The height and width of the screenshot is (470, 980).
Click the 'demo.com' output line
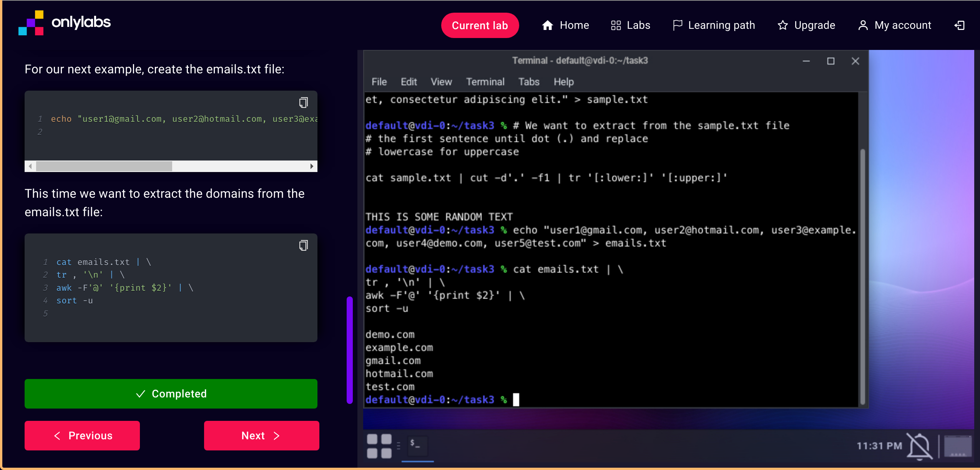tap(390, 334)
